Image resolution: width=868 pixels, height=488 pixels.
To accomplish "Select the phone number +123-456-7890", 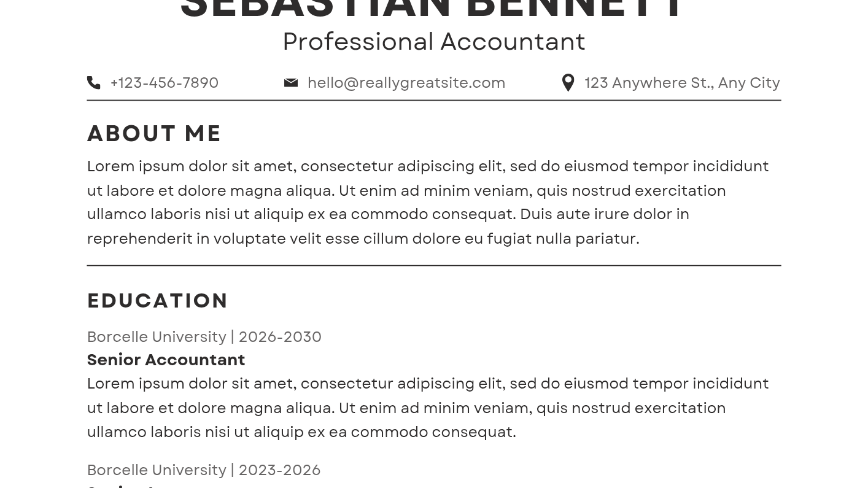I will tap(164, 82).
